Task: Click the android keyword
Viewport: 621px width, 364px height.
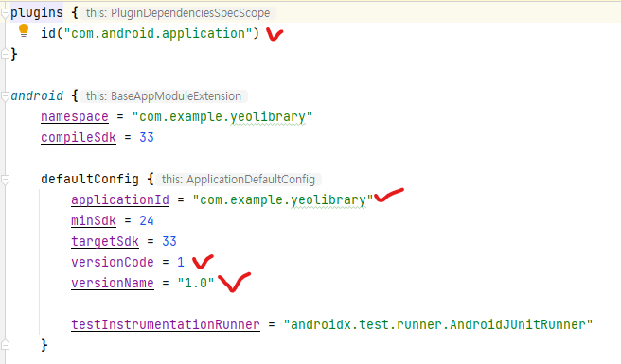Action: (37, 96)
